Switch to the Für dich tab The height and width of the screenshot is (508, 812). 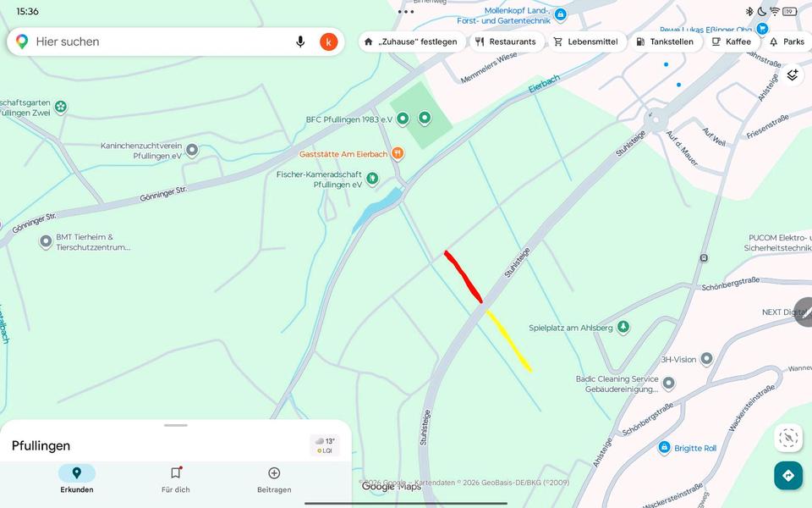point(176,479)
